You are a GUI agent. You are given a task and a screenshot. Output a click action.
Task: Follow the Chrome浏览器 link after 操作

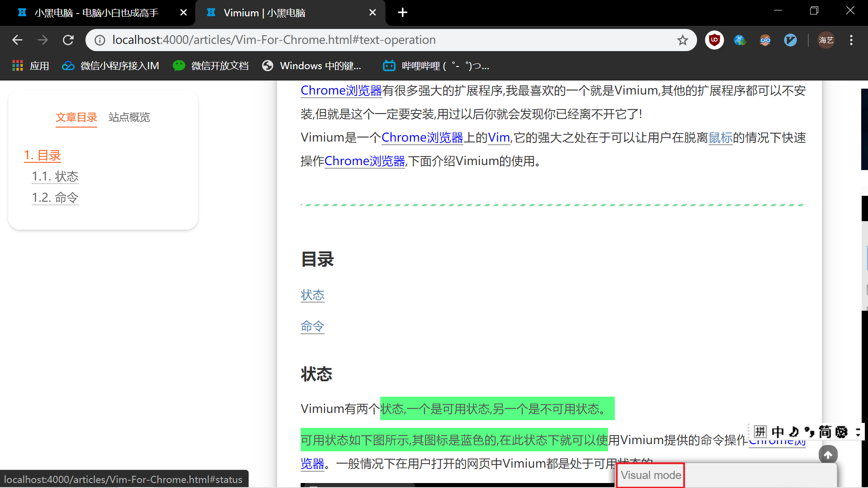coord(365,161)
